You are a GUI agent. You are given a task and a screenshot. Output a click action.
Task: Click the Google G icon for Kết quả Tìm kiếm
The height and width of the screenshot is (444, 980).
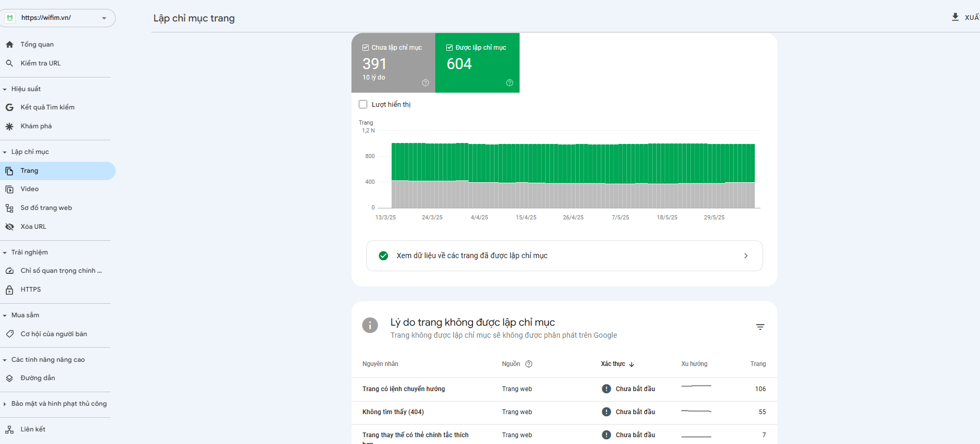[x=9, y=107]
